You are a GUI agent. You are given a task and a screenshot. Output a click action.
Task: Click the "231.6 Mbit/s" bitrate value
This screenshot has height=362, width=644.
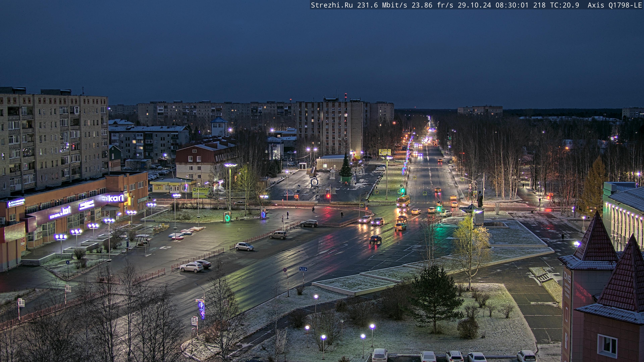coord(382,5)
